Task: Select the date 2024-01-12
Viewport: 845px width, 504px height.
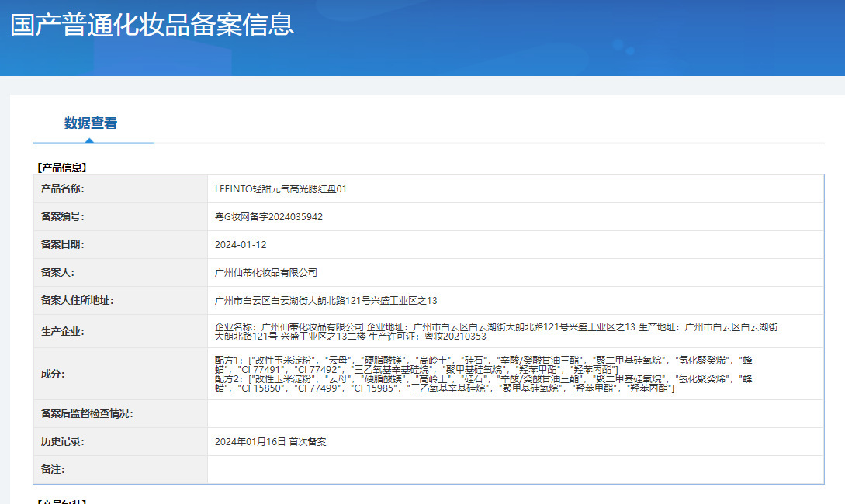Action: point(241,245)
